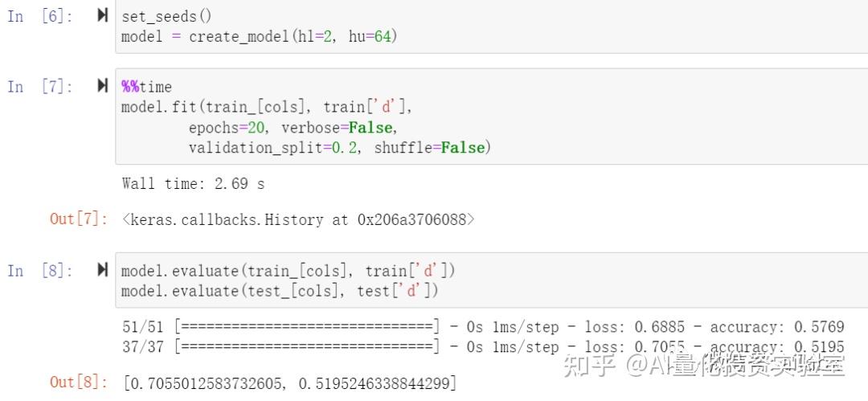
Task: Click the Out[7] output prompt
Action: 78,219
